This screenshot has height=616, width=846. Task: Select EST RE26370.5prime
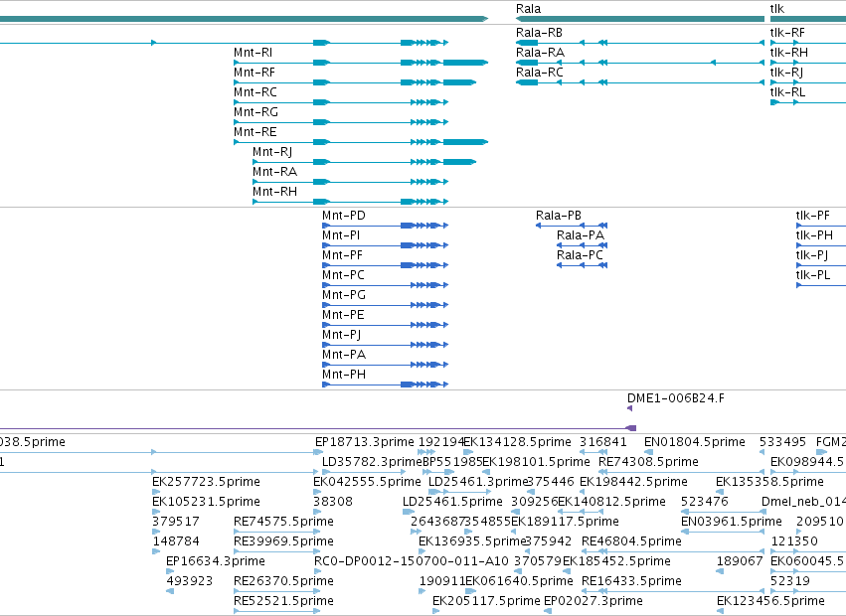pos(283,582)
